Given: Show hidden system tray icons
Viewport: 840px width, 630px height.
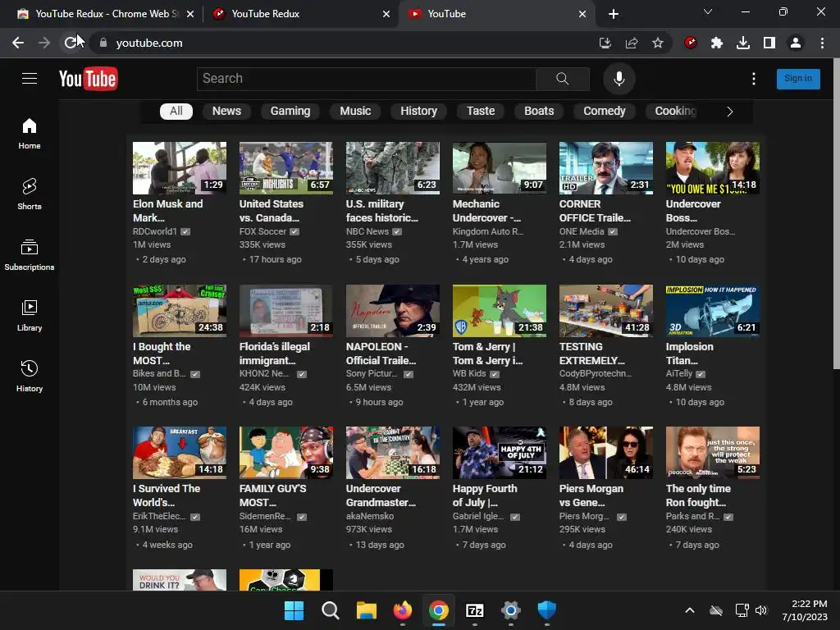Looking at the screenshot, I should click(690, 610).
